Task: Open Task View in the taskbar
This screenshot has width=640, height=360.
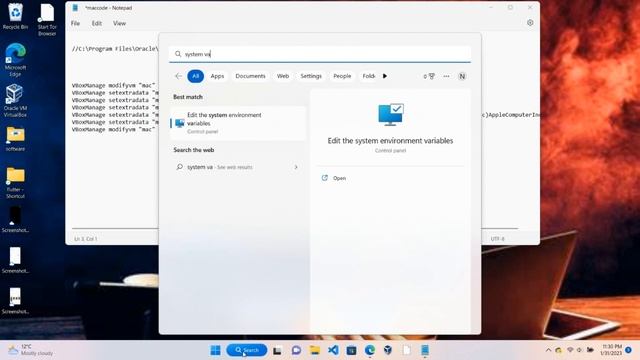Action: (x=277, y=350)
